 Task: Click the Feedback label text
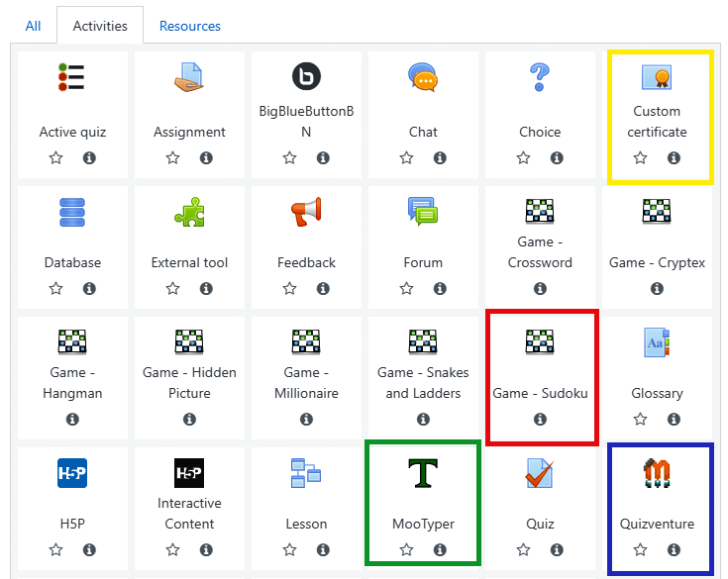(306, 262)
